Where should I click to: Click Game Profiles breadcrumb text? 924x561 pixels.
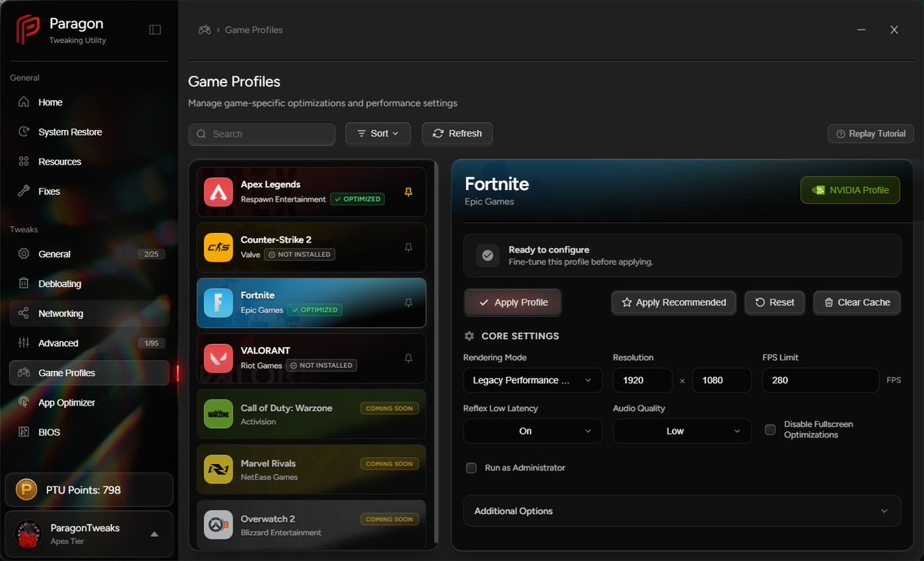pyautogui.click(x=254, y=30)
